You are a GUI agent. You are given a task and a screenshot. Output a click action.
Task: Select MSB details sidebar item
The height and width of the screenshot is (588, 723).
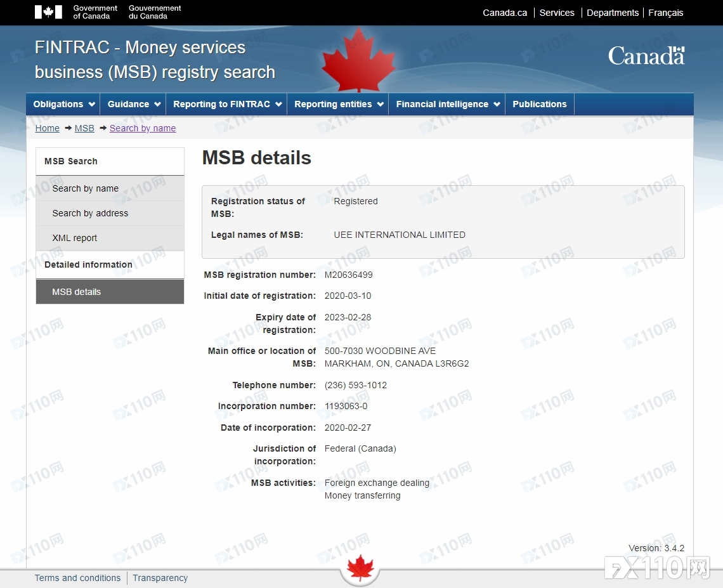110,292
